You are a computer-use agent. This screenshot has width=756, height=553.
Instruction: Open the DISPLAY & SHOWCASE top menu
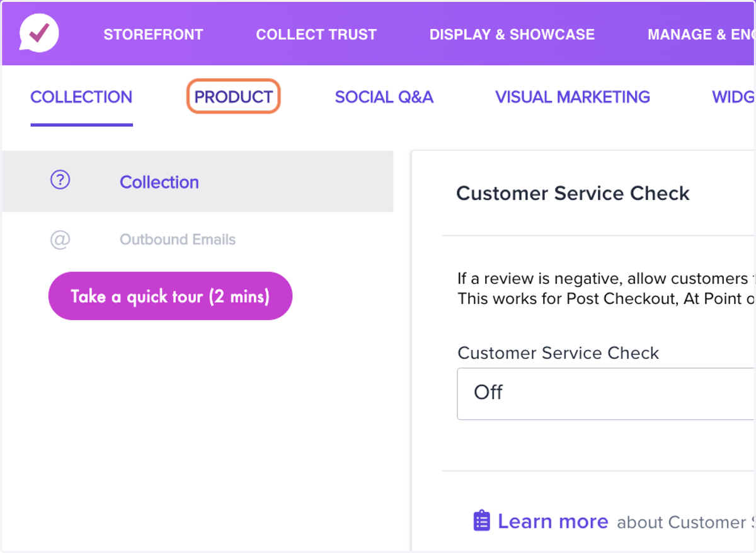(x=512, y=35)
